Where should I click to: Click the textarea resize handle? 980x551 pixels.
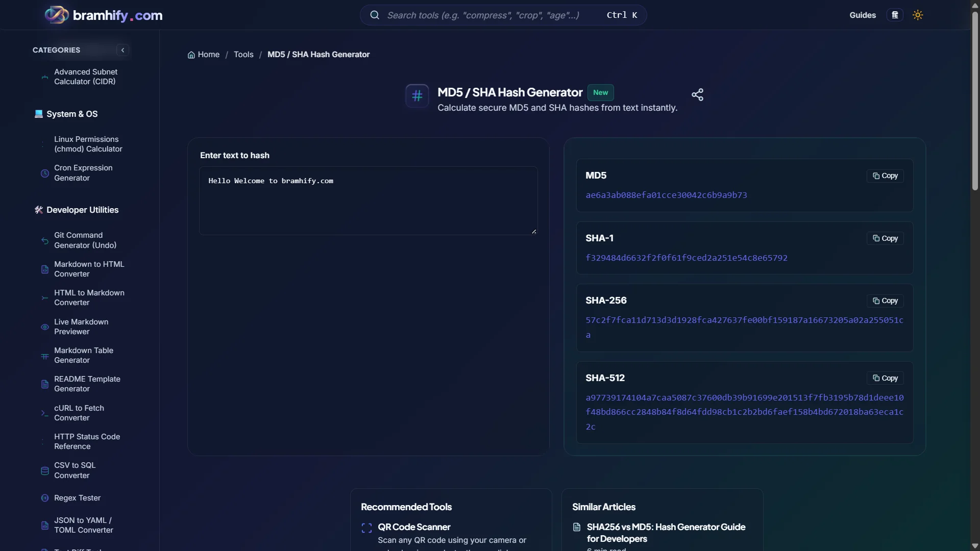tap(534, 232)
